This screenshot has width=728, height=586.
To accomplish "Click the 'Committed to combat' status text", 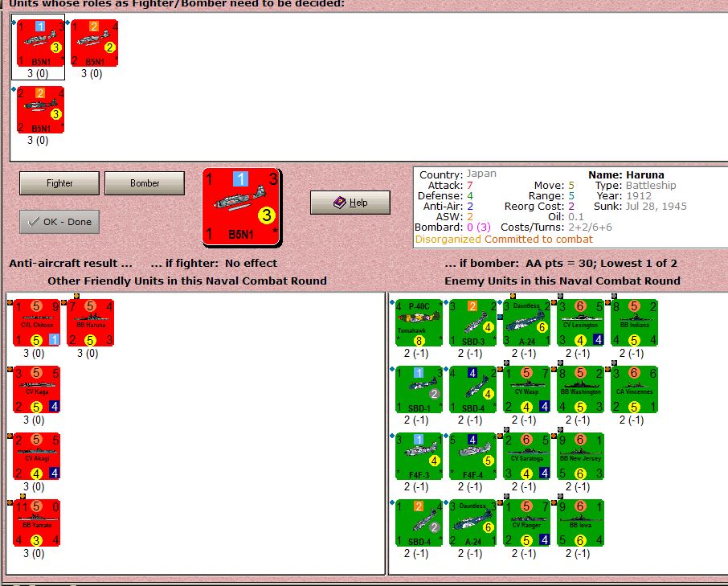I will tap(538, 240).
